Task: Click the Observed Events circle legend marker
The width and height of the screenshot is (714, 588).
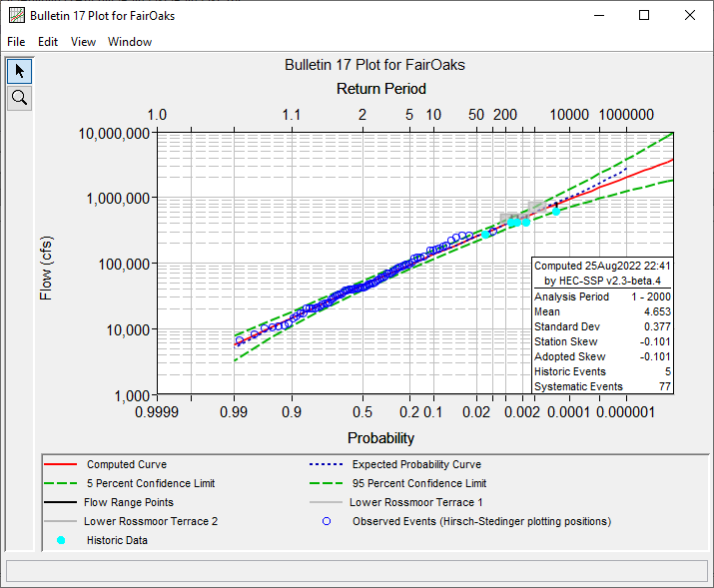Action: [327, 521]
